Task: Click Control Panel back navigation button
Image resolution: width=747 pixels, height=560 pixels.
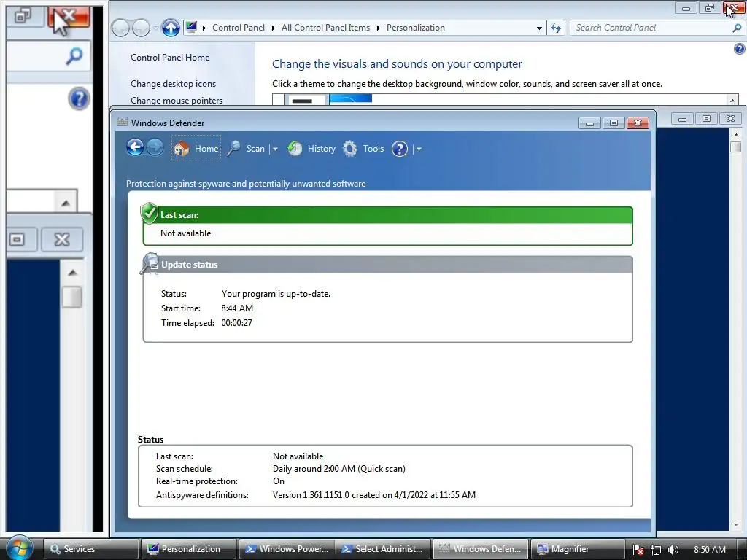Action: tap(120, 28)
